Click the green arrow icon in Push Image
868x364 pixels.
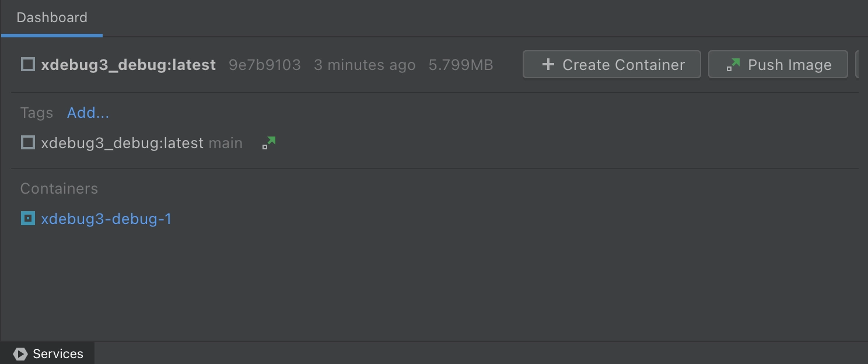[x=733, y=65]
